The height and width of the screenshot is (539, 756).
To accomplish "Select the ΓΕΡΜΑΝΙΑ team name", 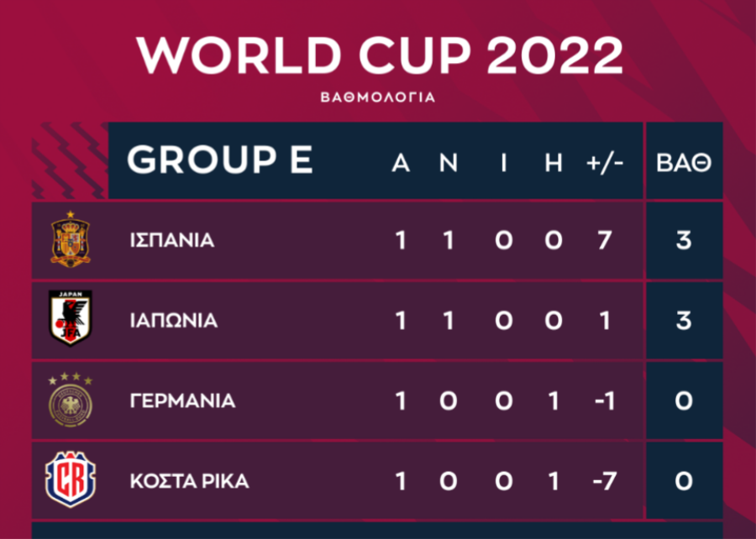I will [183, 400].
